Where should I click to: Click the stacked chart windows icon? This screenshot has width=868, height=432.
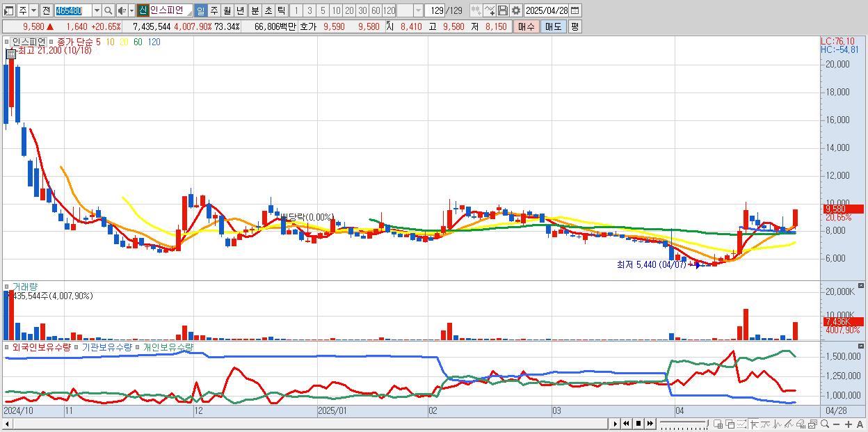812,424
